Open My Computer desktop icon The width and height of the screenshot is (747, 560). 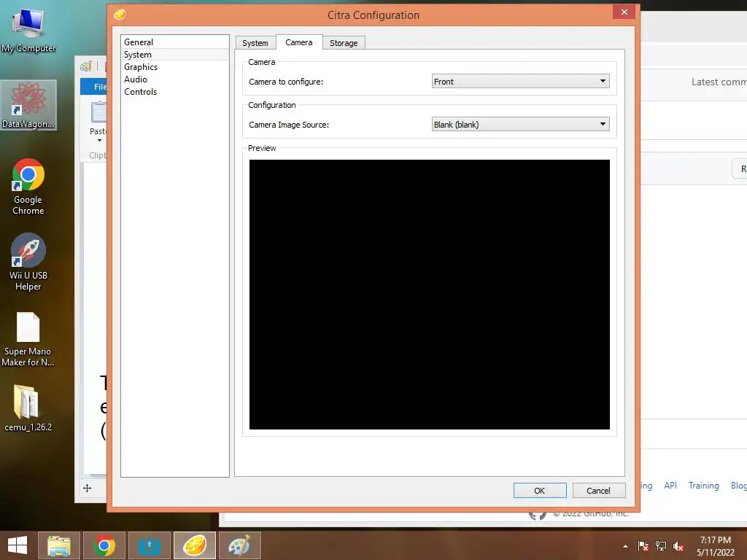tap(28, 29)
